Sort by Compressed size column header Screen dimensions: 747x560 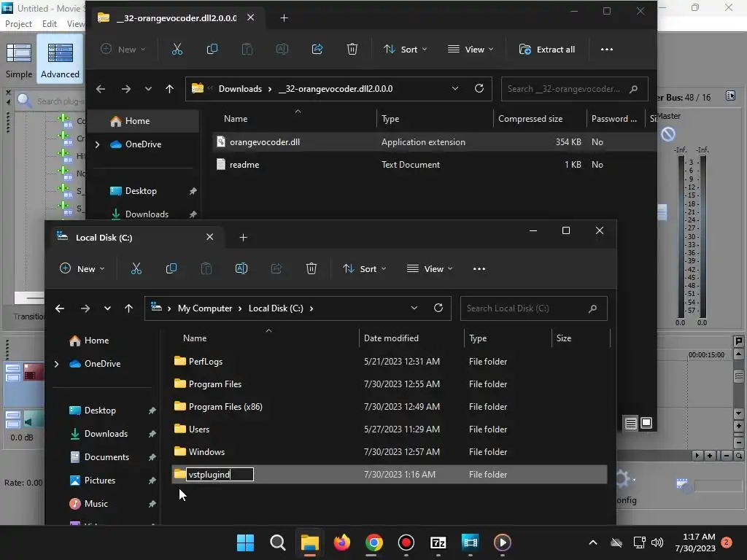530,119
